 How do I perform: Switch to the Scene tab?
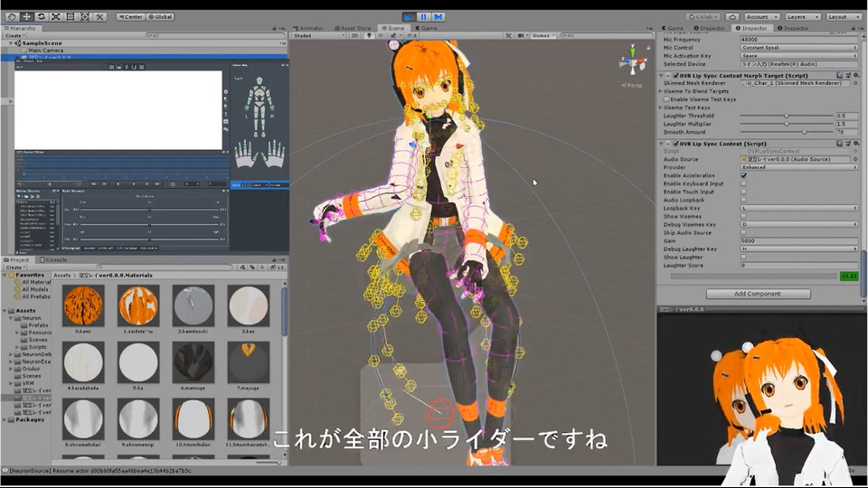[x=393, y=28]
